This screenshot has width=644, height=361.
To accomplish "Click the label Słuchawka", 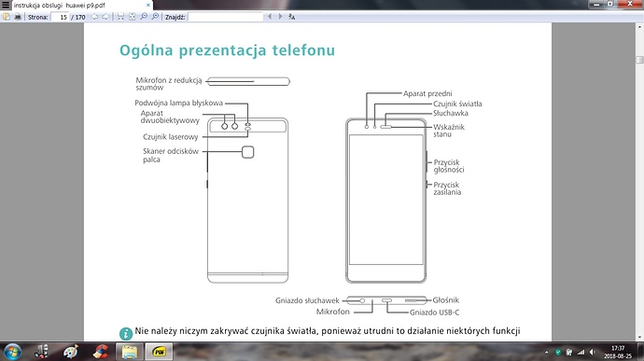I will (x=451, y=113).
